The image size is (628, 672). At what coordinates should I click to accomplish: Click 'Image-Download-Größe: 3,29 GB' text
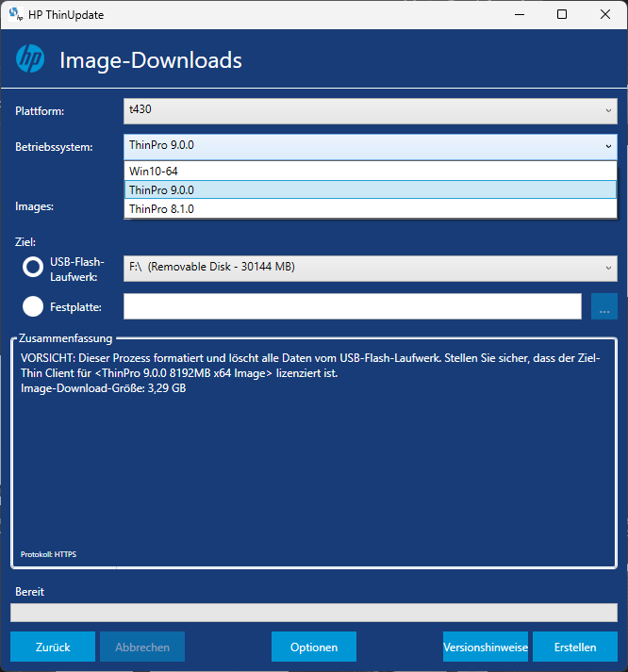click(104, 388)
